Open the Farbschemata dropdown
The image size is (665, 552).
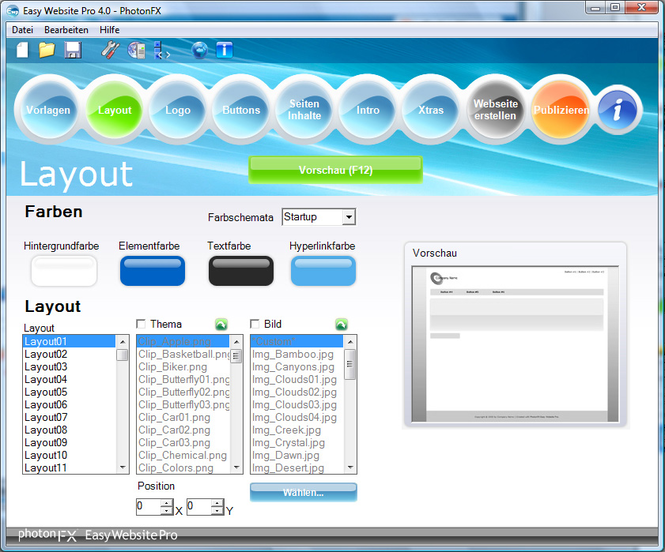349,217
